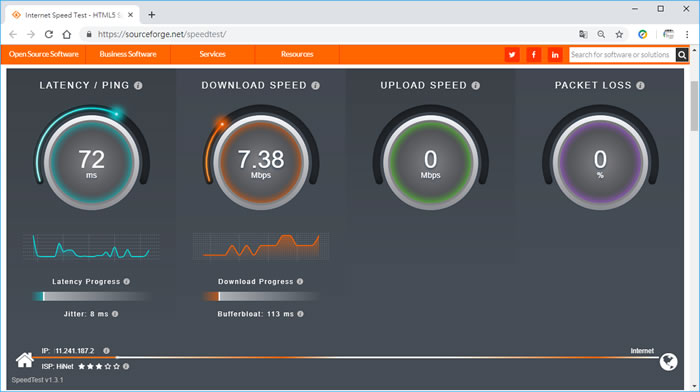Screen dimensions: 700x392
Task: Click the Bufferbloat info icon
Action: (300, 314)
